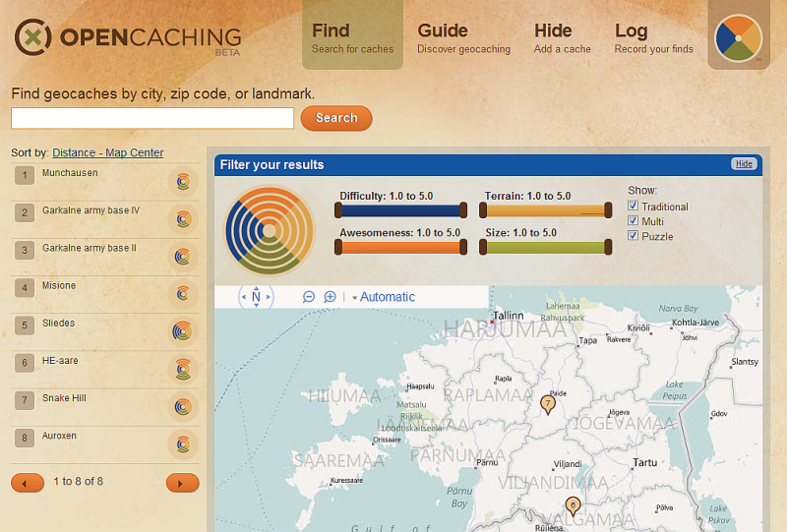Image resolution: width=787 pixels, height=532 pixels.
Task: Open the Distance - Map Center sort link
Action: pyautogui.click(x=108, y=152)
